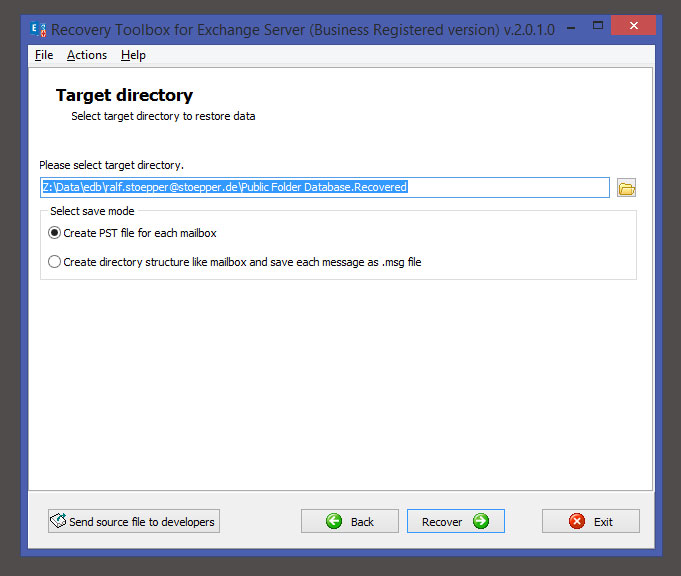Click 'Please select target directory.' label
Screen dimensions: 681x576
[x=112, y=165]
